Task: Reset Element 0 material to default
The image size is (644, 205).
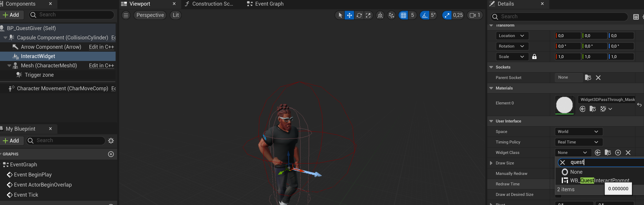Action: pyautogui.click(x=639, y=105)
